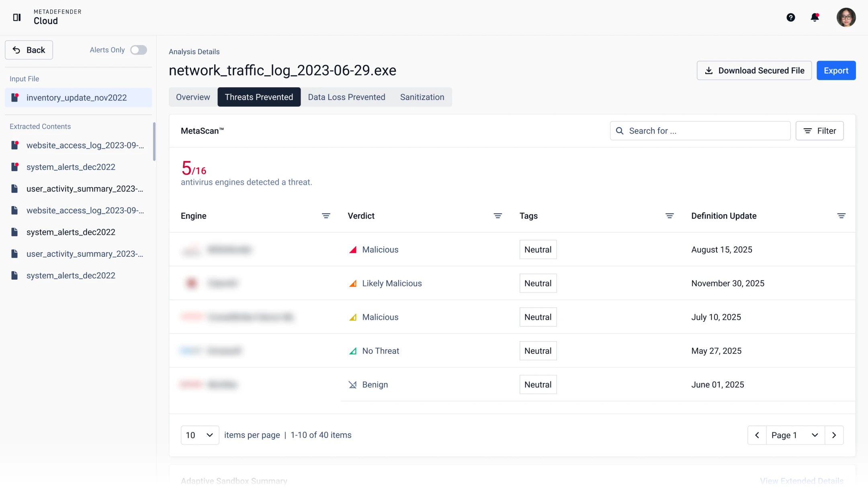The image size is (868, 487).
Task: Open the Page 1 selector dropdown
Action: (x=795, y=435)
